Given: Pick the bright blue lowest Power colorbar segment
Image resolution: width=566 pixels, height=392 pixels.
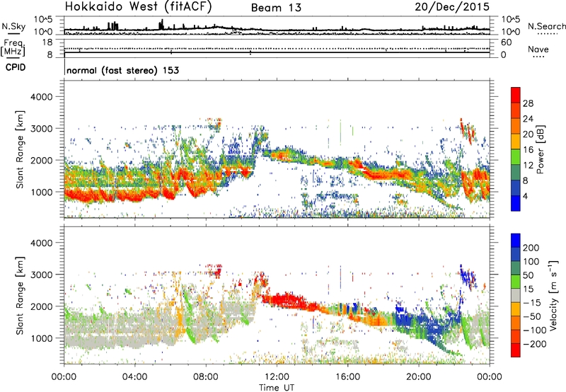Looking at the screenshot, I should [516, 203].
